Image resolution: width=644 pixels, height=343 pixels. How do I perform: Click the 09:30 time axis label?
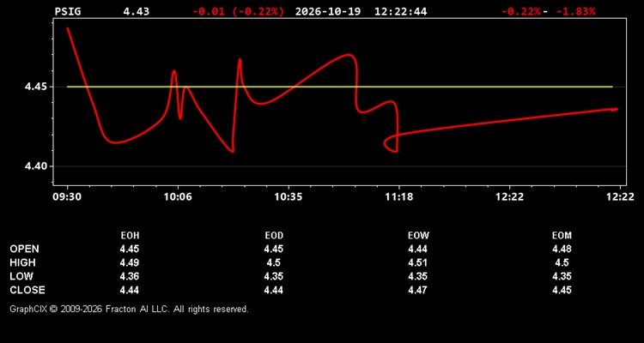pyautogui.click(x=67, y=196)
